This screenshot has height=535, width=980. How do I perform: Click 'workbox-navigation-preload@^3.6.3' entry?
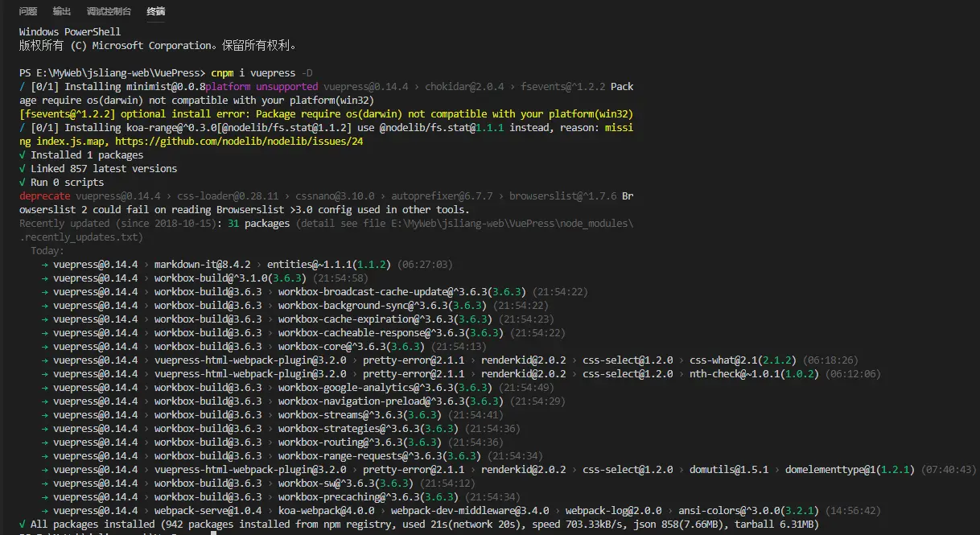click(372, 401)
